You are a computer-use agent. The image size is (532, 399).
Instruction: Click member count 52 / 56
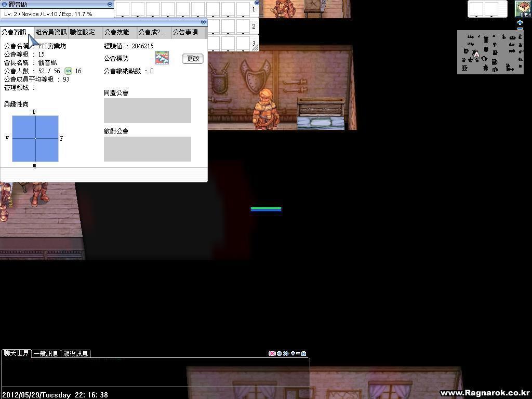click(49, 71)
